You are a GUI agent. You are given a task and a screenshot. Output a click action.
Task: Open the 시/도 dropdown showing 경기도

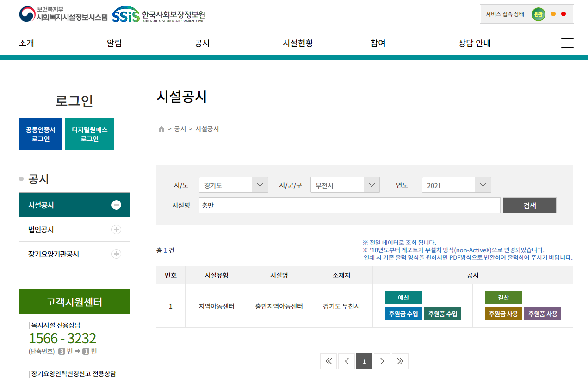234,185
